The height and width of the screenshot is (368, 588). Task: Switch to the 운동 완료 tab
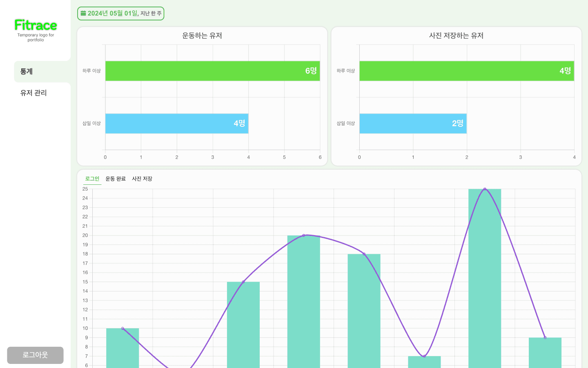116,179
